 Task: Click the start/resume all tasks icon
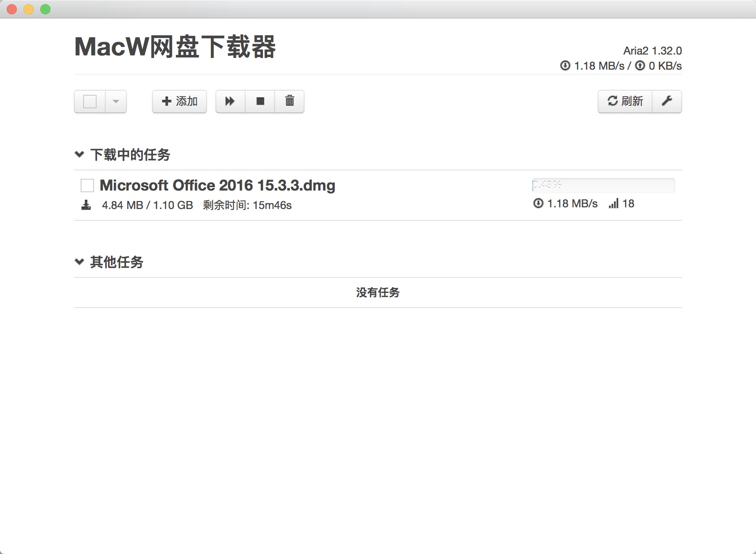pos(230,101)
